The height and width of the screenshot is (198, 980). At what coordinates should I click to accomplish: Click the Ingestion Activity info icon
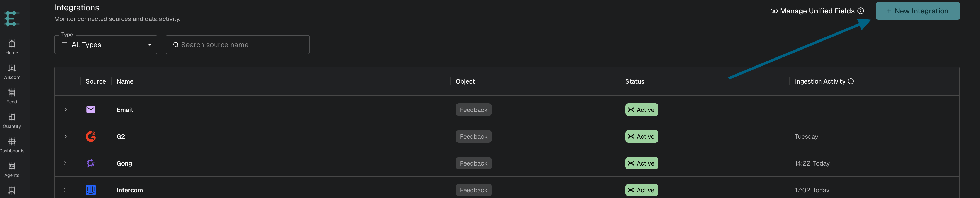click(851, 81)
